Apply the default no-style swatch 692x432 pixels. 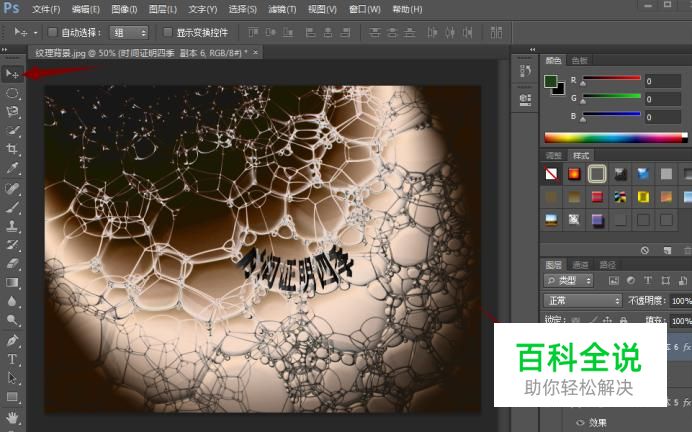(x=551, y=174)
